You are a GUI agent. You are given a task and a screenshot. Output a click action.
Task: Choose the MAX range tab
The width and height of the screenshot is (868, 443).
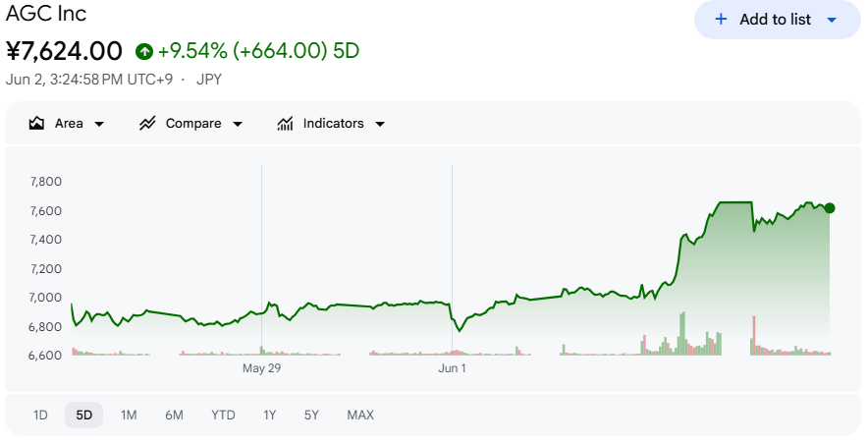click(360, 415)
